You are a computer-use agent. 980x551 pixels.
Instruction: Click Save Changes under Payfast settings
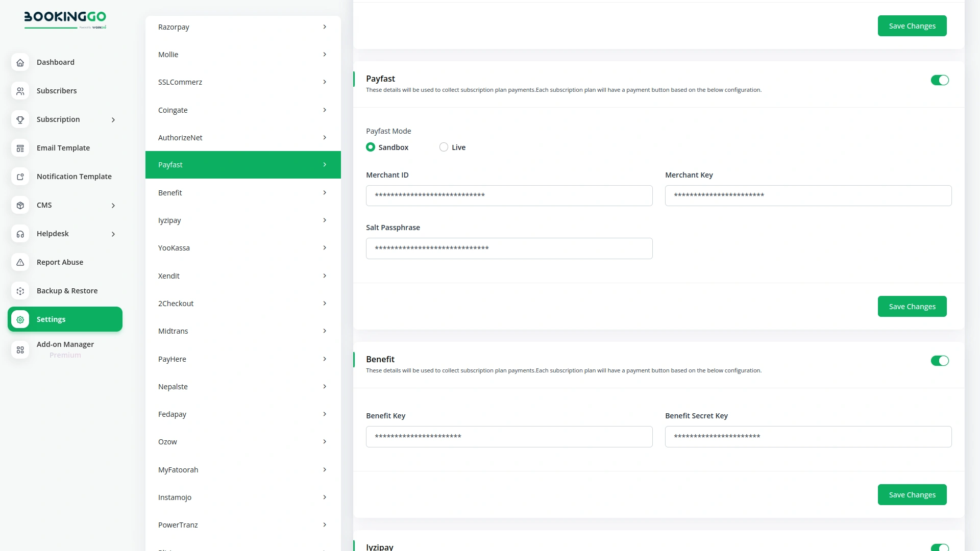[x=912, y=306]
